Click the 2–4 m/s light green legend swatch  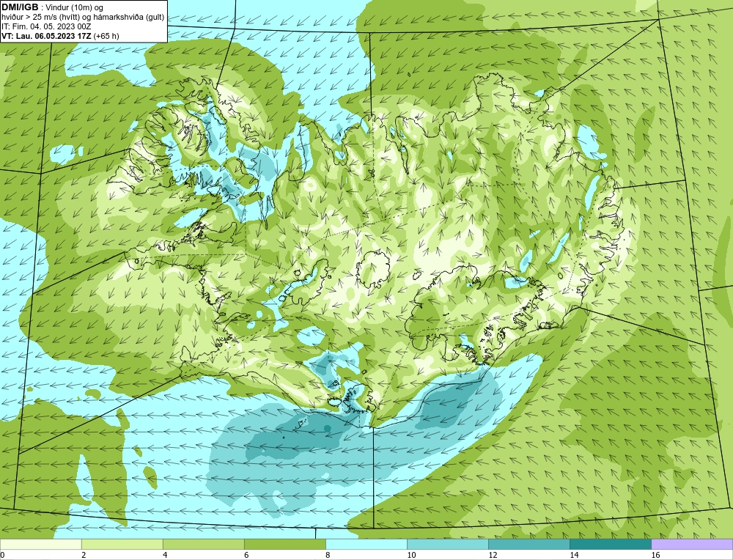(x=122, y=544)
